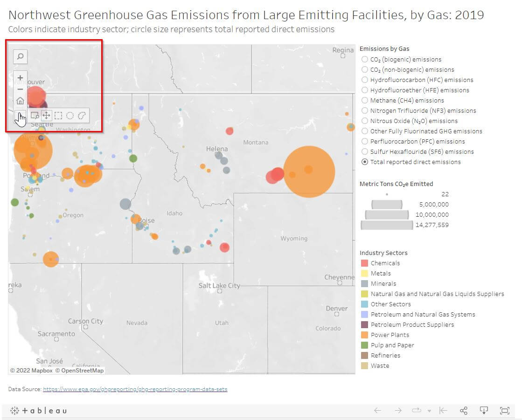Click the Salt Lake City map label
The height and width of the screenshot is (420, 522).
coord(219,286)
